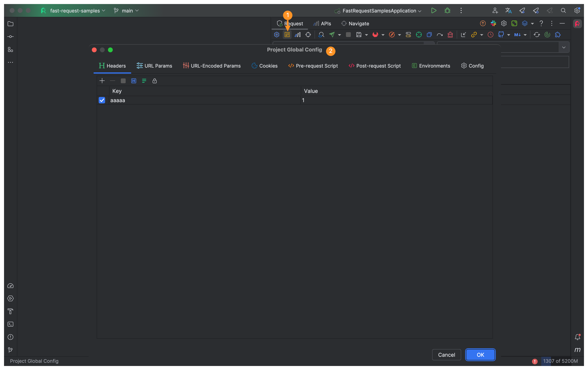This screenshot has height=370, width=588.
Task: Click the lock icon in the headers toolbar
Action: [155, 81]
